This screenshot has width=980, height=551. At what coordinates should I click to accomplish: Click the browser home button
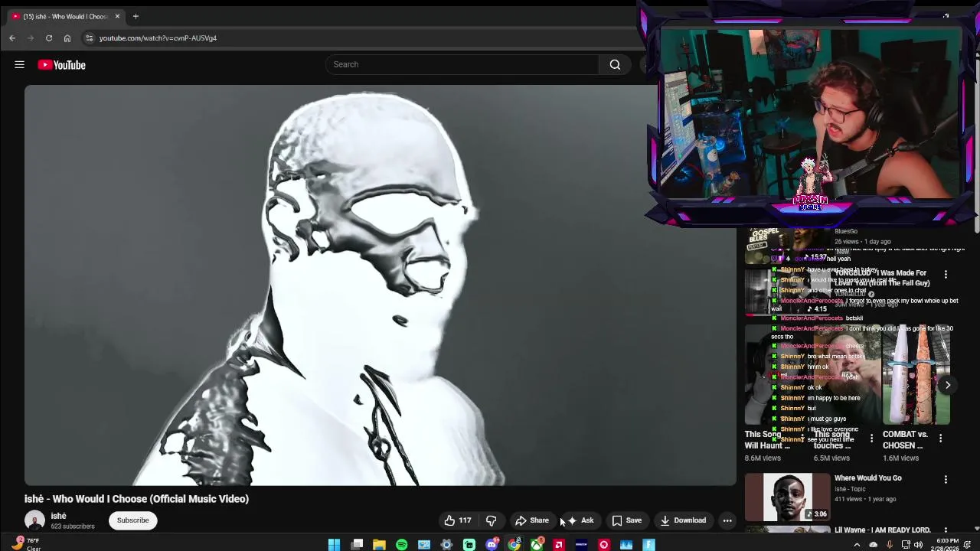tap(67, 37)
